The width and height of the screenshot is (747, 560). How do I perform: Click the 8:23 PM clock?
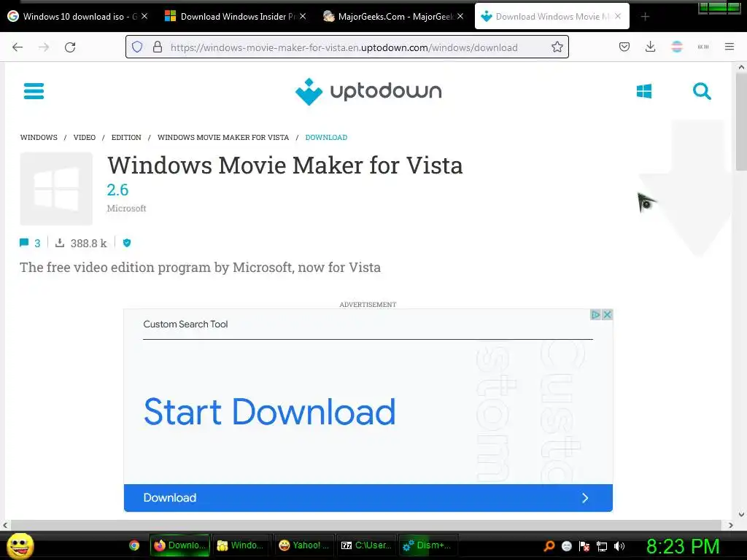point(683,546)
